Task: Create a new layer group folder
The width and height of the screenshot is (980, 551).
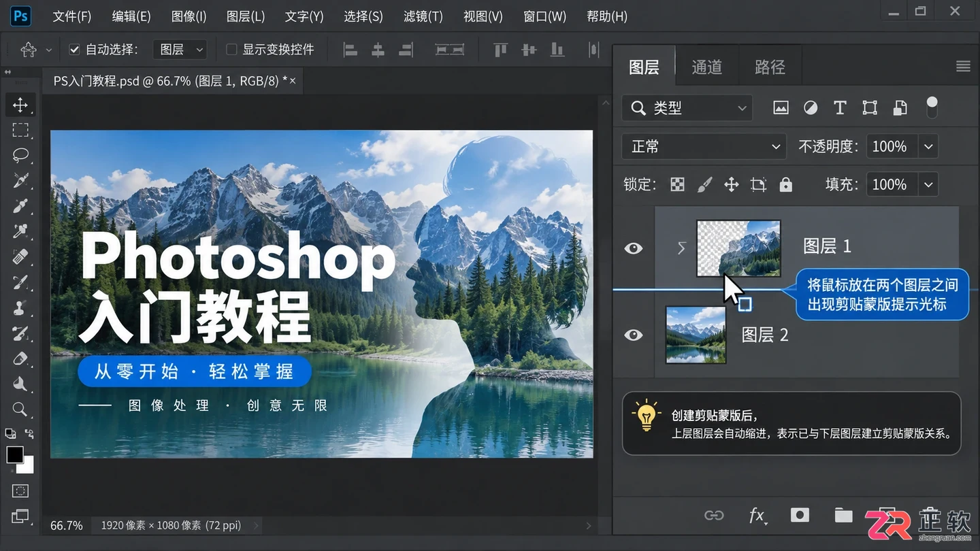Action: click(844, 515)
